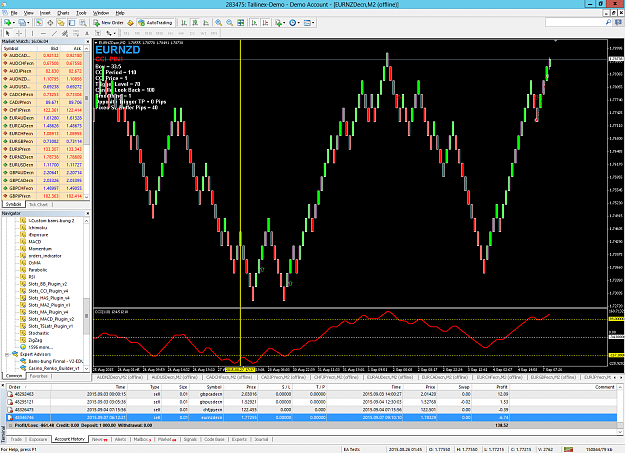Select EURUSDecn row in Market Watch
Image resolution: width=625 pixels, height=453 pixels.
point(43,165)
